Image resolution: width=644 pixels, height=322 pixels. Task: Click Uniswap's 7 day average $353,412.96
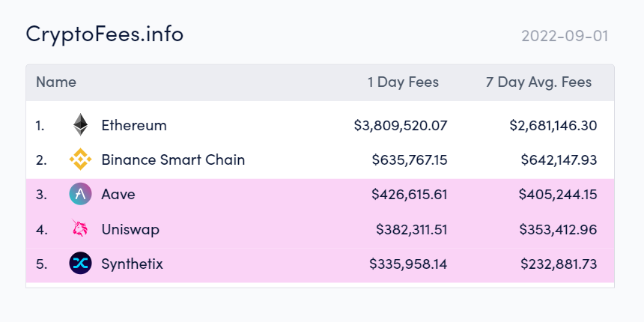558,229
